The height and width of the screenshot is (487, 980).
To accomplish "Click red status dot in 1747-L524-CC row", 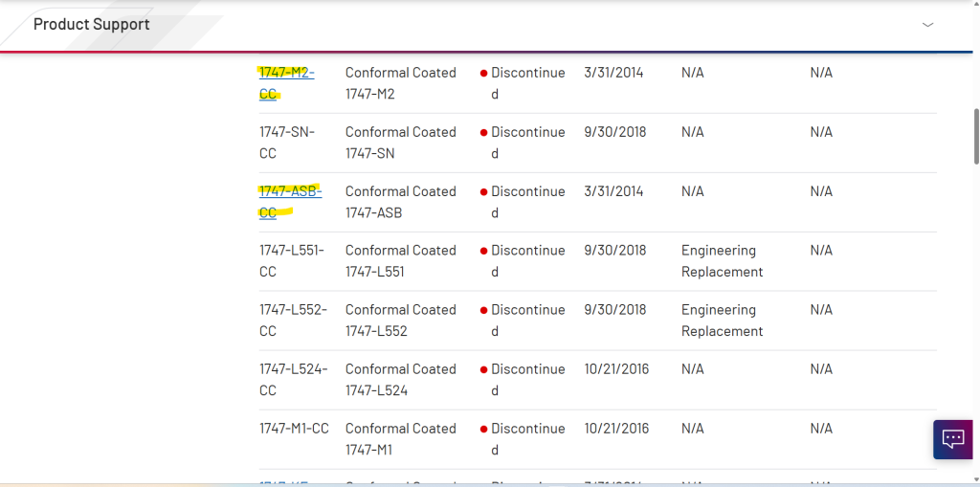I will coord(484,369).
